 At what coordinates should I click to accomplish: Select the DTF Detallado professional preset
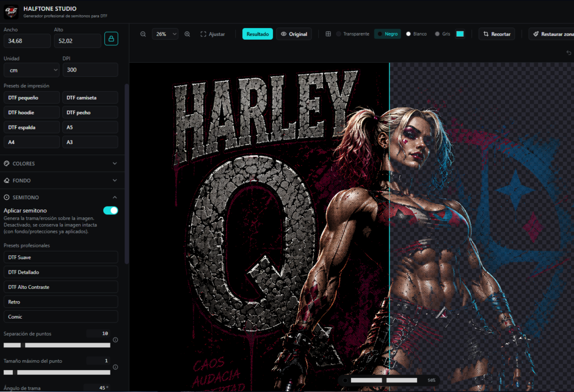[61, 272]
